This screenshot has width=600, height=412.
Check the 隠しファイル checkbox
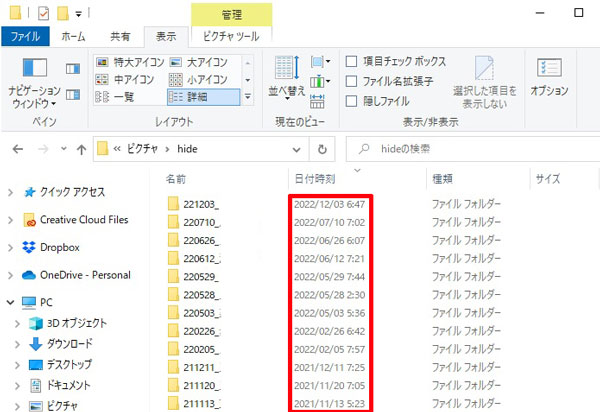click(x=352, y=100)
